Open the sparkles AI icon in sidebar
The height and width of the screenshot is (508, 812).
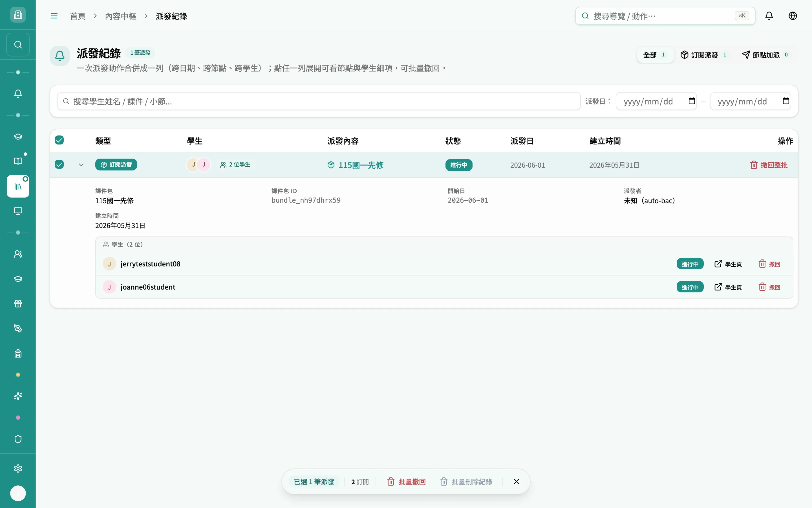[x=18, y=397]
